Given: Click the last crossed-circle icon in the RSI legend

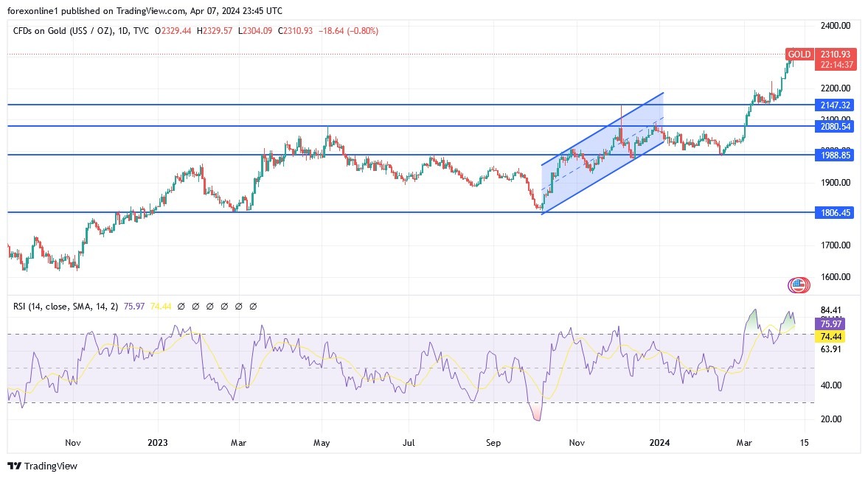Looking at the screenshot, I should coord(252,306).
